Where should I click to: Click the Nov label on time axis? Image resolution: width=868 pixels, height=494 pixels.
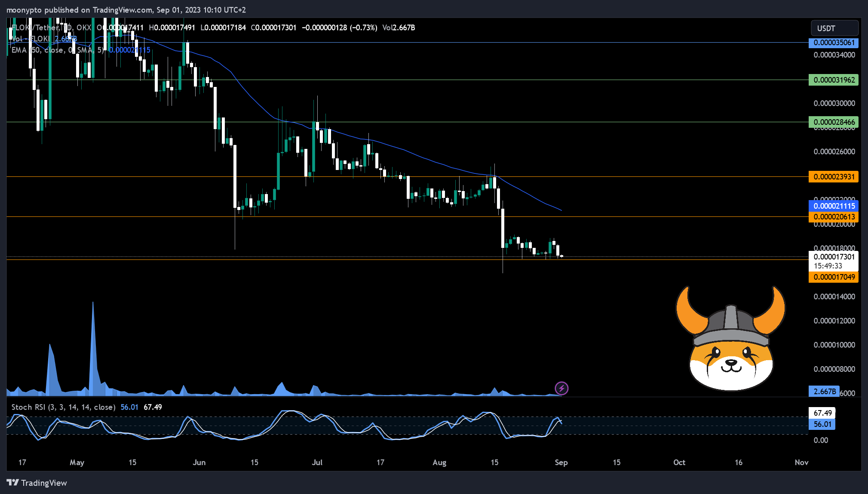[801, 463]
